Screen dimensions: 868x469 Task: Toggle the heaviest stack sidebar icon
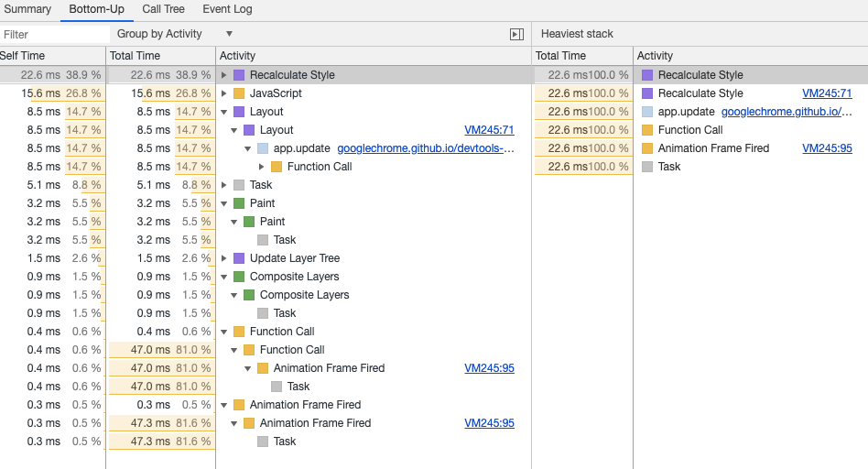tap(516, 34)
